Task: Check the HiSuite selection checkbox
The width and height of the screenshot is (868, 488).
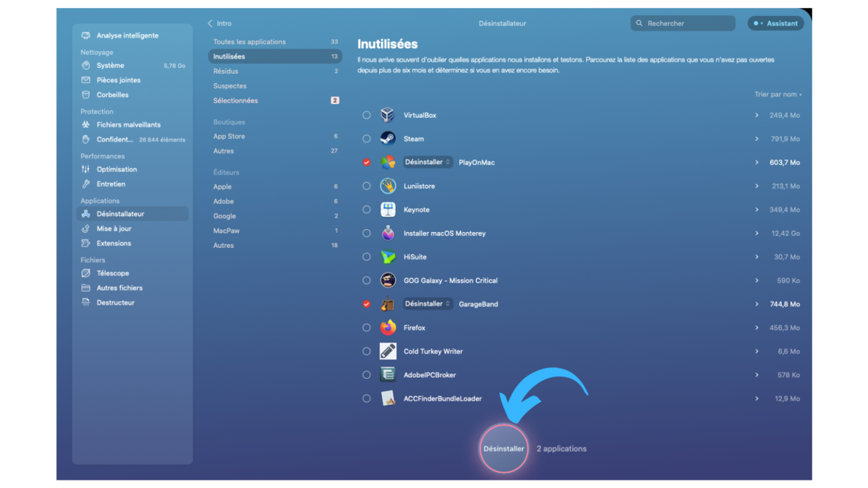Action: (367, 257)
